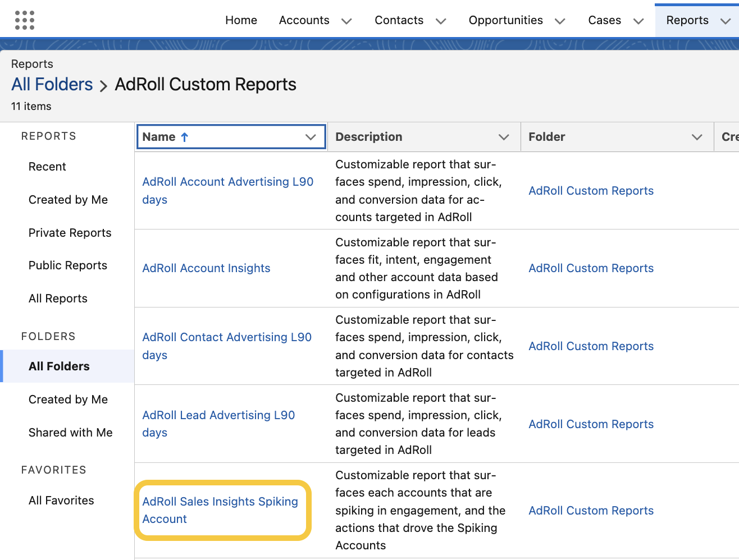
Task: Select Recent in the Reports sidebar
Action: pyautogui.click(x=47, y=167)
